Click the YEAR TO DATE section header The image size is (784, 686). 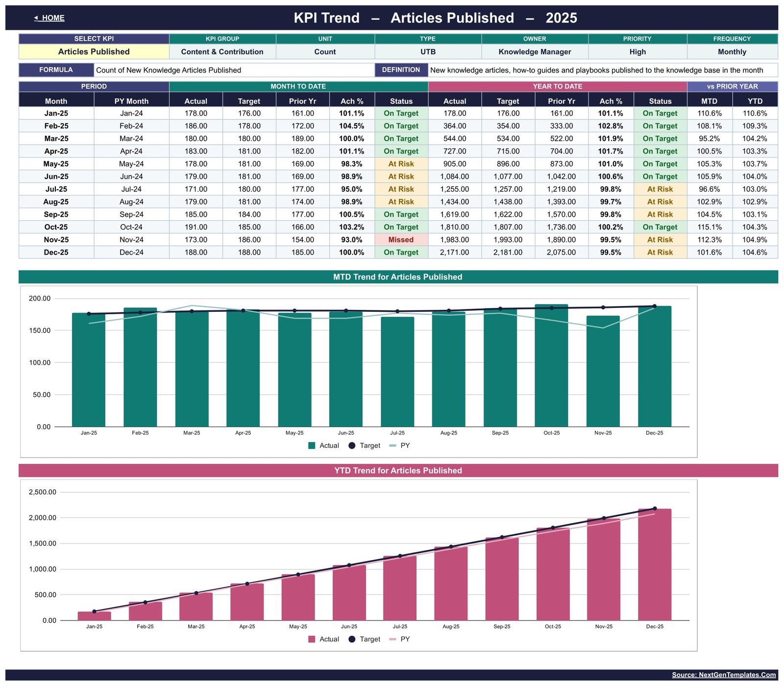[x=558, y=86]
